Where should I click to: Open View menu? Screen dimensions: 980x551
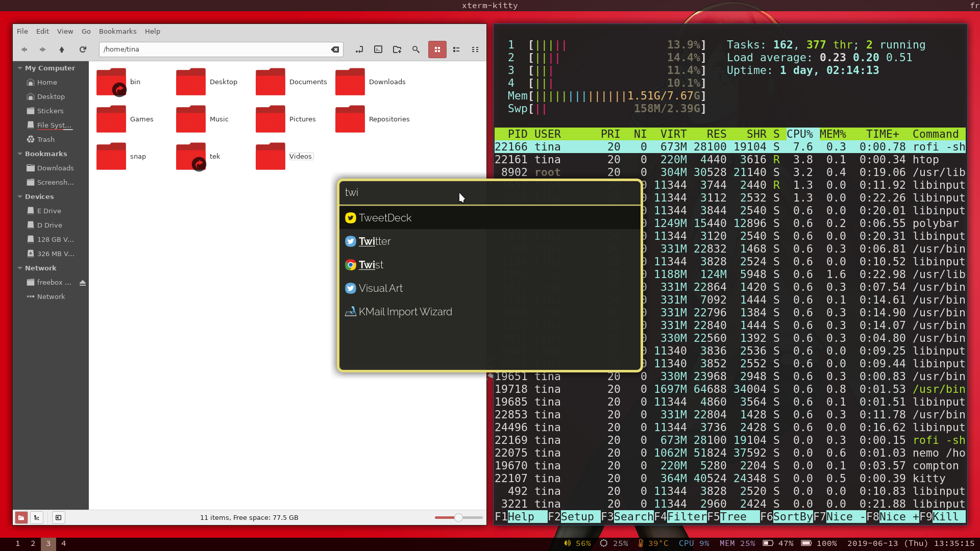tap(65, 31)
